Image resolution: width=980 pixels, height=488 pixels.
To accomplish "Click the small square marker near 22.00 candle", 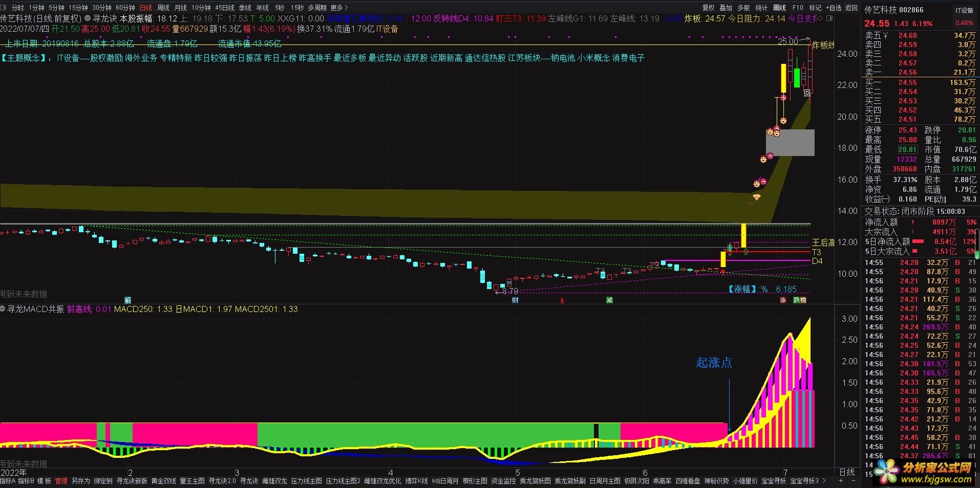I will coord(807,93).
